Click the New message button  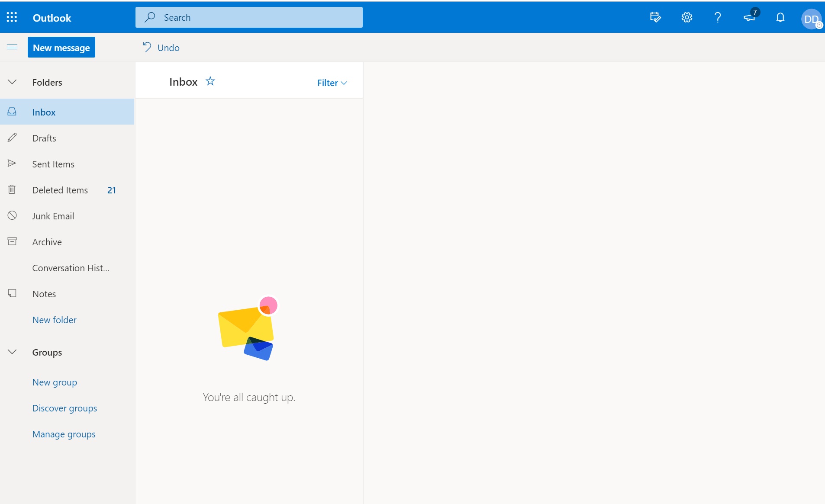click(61, 48)
